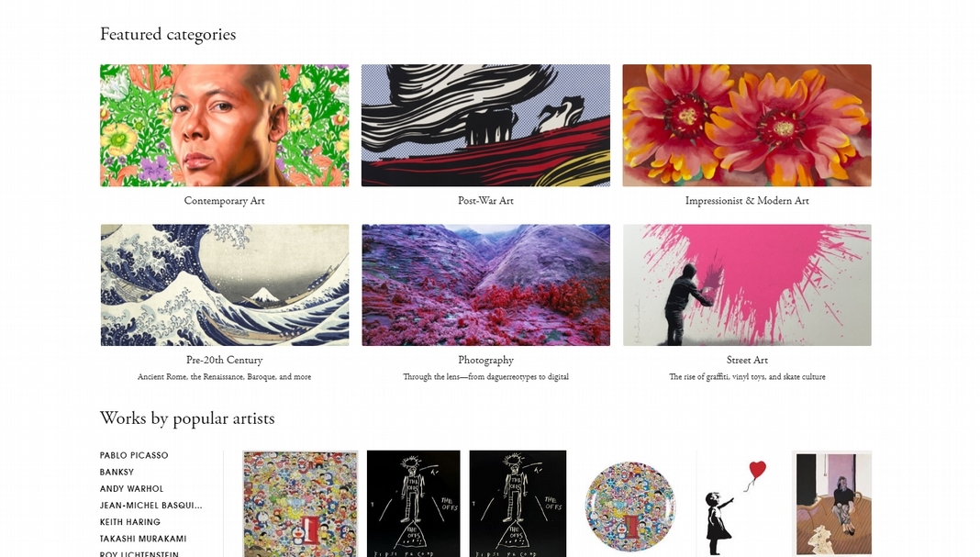This screenshot has width=980, height=557.
Task: Select Banksy in popular artists list
Action: pos(117,472)
